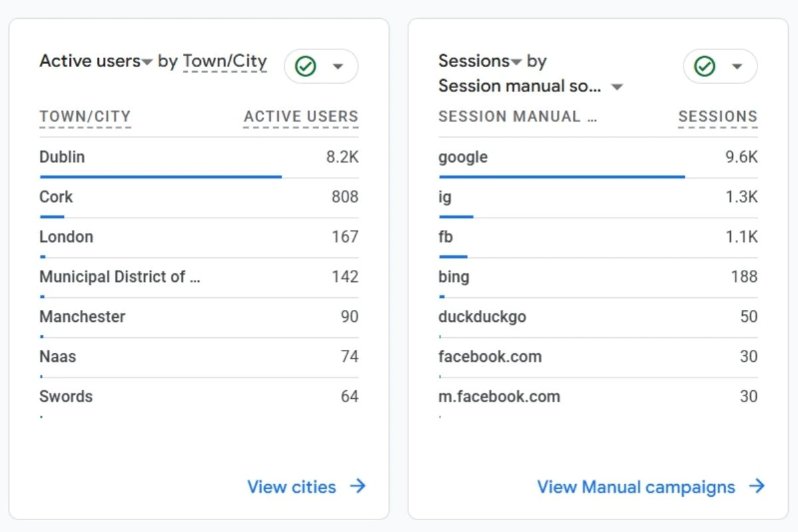Select the Naas row
Viewport: 798px width, 532px height.
click(x=199, y=358)
